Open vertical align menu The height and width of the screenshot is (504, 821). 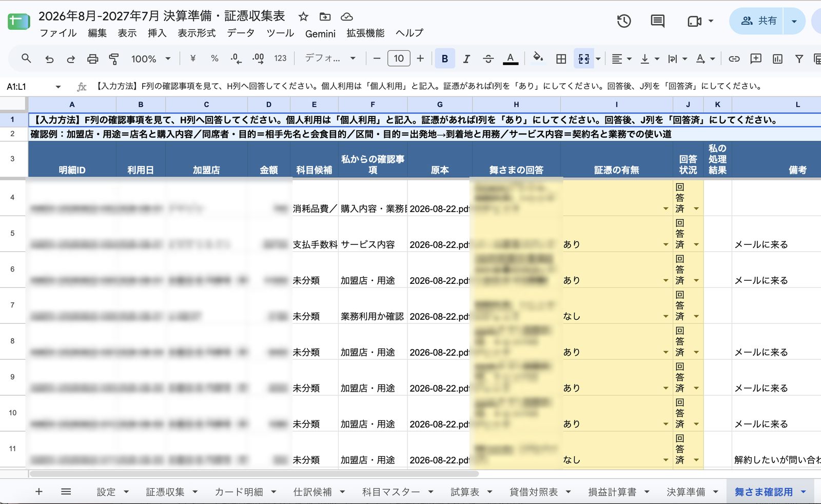(x=649, y=59)
